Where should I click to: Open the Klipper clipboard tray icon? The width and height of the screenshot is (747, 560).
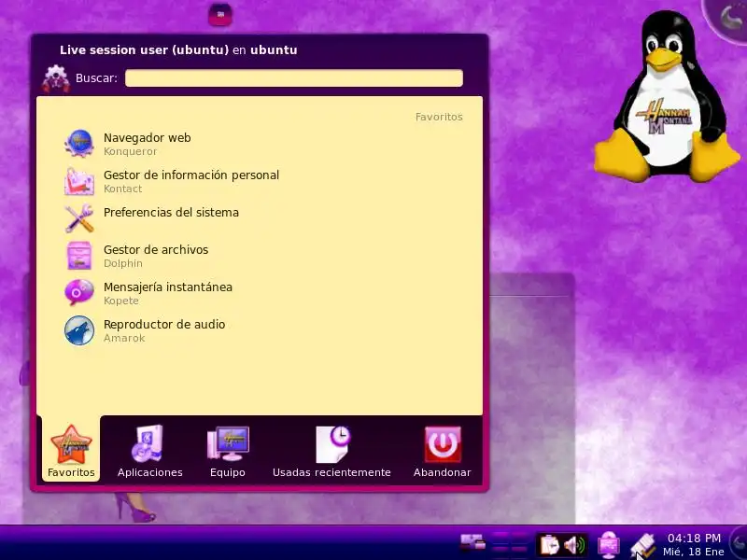(549, 544)
